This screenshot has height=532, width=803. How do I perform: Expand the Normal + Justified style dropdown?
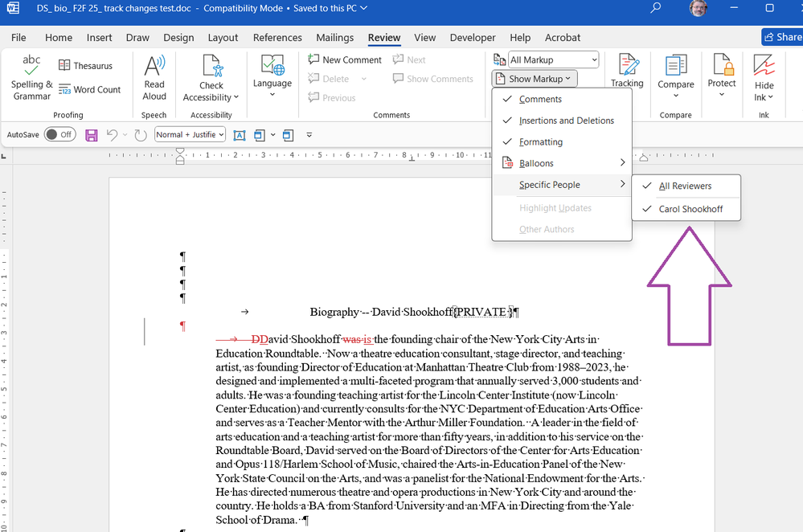click(x=190, y=135)
